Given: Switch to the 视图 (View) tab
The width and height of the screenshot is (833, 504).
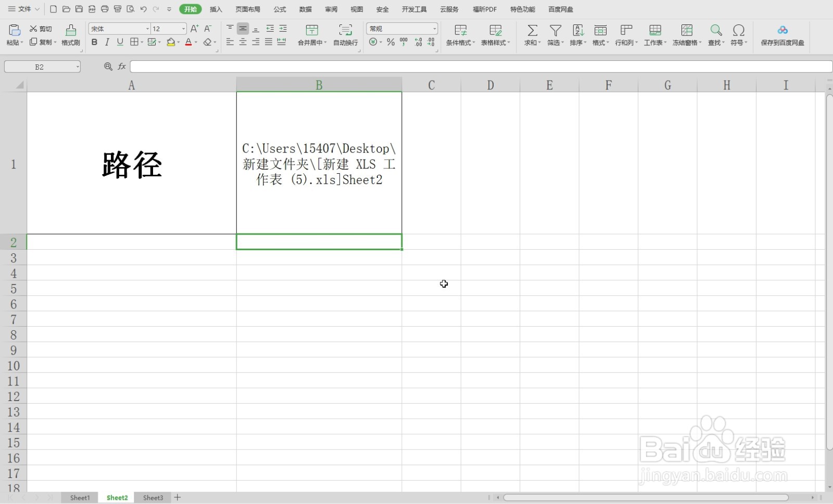Looking at the screenshot, I should [x=357, y=9].
